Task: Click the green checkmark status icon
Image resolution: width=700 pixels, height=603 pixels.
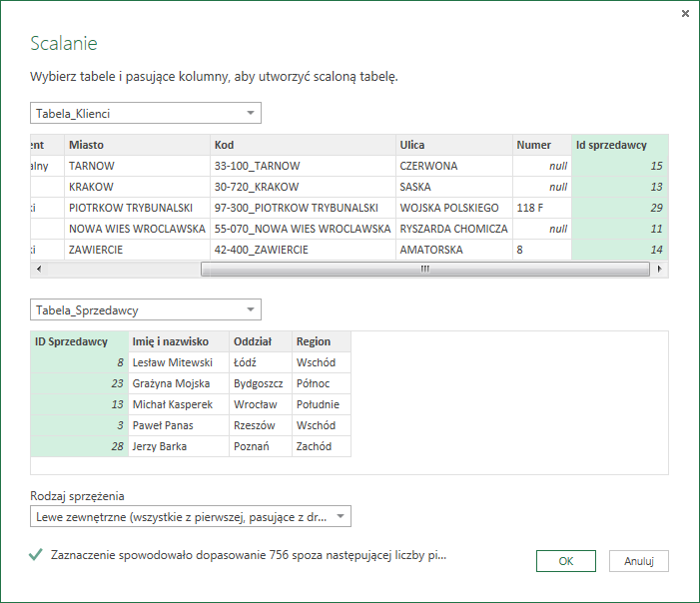Action: coord(36,554)
